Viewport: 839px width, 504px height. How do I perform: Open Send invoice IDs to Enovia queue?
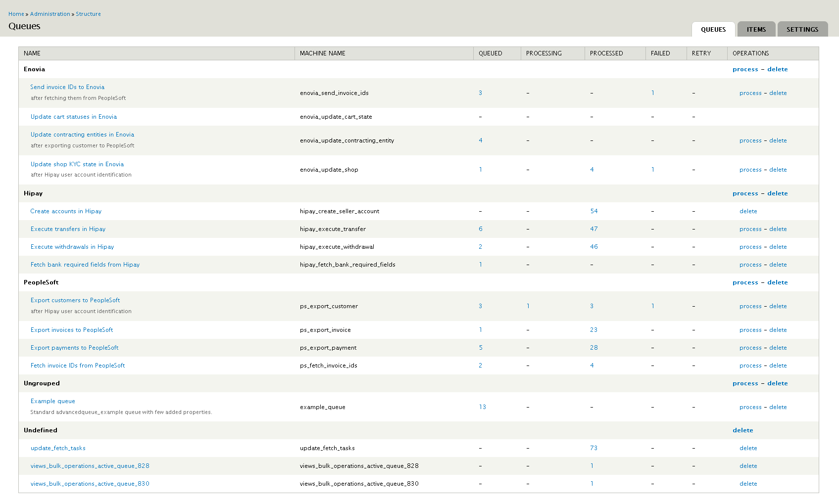tap(67, 87)
